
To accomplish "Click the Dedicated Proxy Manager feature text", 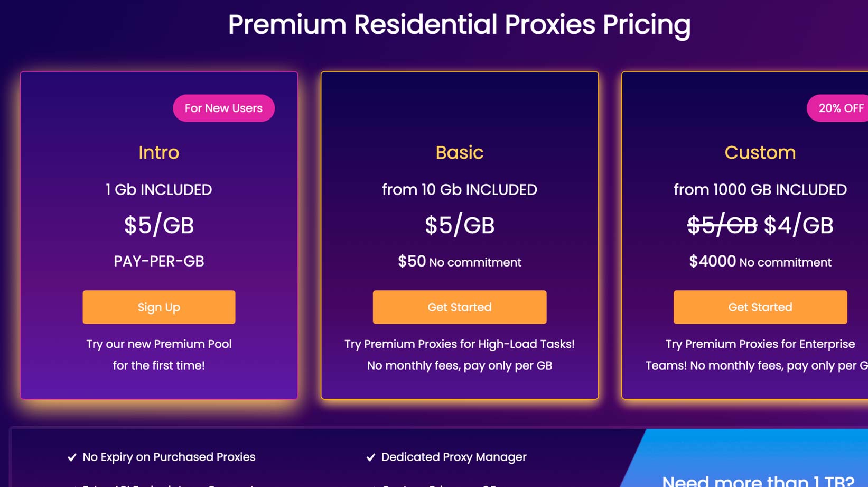I will click(x=454, y=457).
